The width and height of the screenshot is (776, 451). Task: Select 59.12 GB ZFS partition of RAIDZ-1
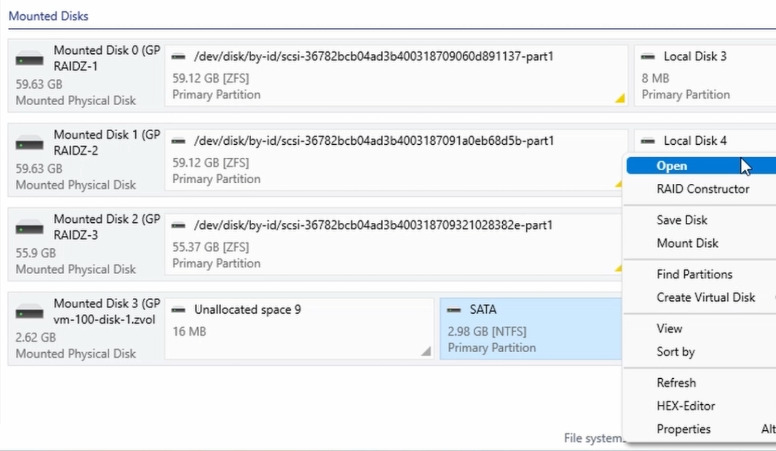(x=396, y=75)
